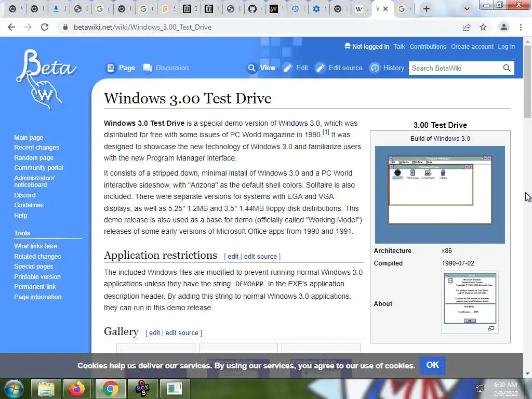This screenshot has width=532, height=399.
Task: Open the Discussion tab
Action: tap(166, 68)
